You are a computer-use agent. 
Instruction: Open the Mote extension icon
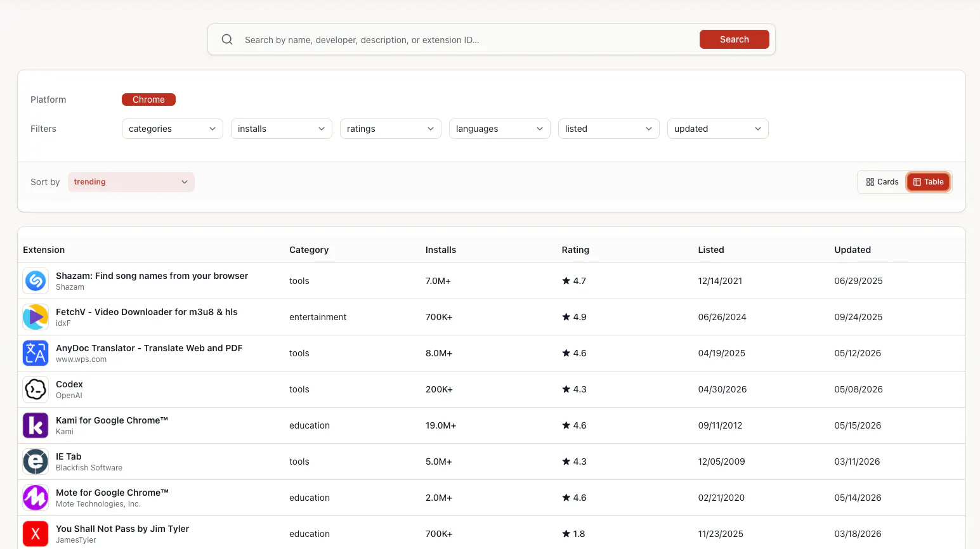coord(36,498)
